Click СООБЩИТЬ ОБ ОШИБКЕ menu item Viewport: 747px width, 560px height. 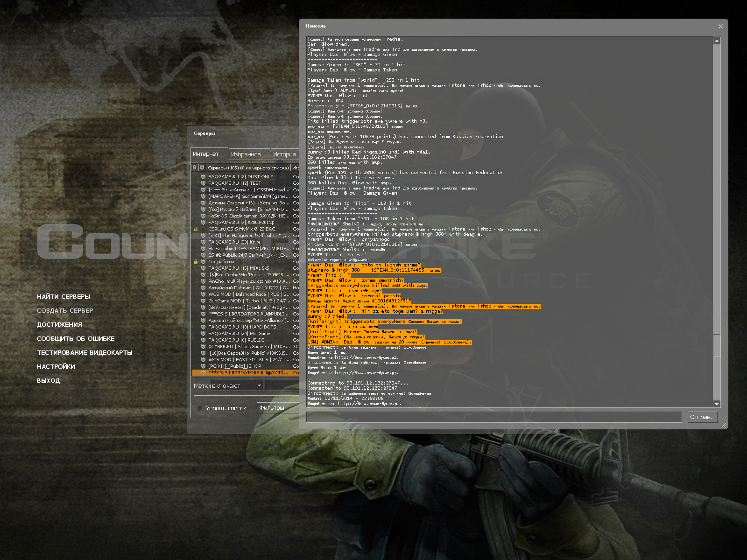point(76,339)
